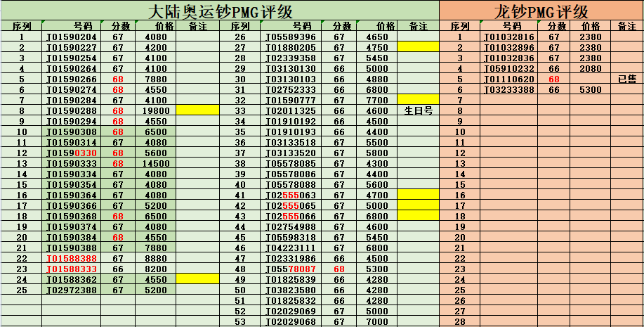Click serial number T03133518

point(291,142)
